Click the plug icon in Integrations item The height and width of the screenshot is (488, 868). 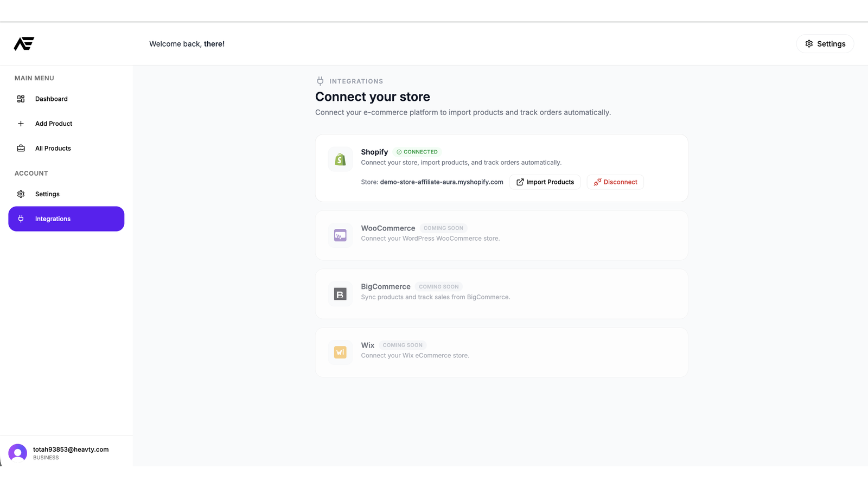(21, 219)
